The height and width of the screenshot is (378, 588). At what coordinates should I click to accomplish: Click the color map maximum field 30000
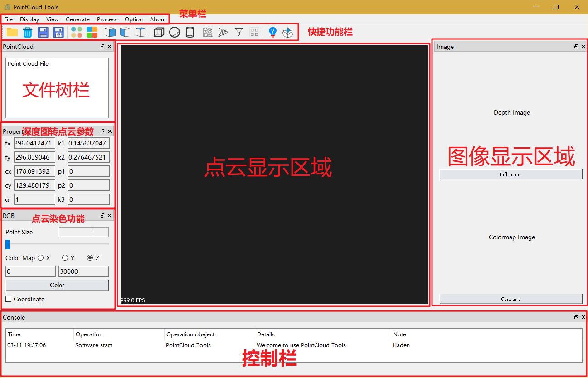tap(83, 271)
